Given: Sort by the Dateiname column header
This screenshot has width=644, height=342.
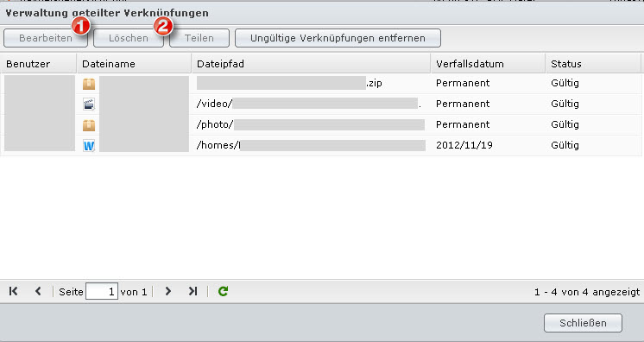Looking at the screenshot, I should point(135,64).
